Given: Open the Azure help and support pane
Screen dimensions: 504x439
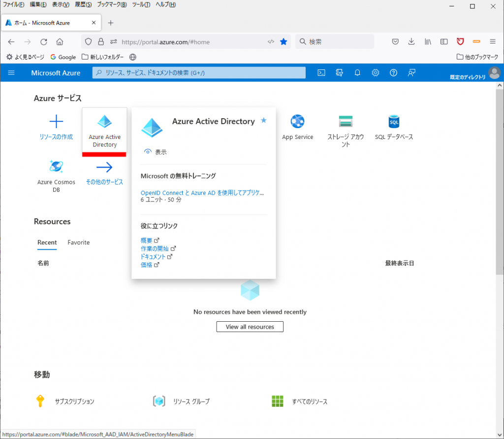Looking at the screenshot, I should (393, 72).
